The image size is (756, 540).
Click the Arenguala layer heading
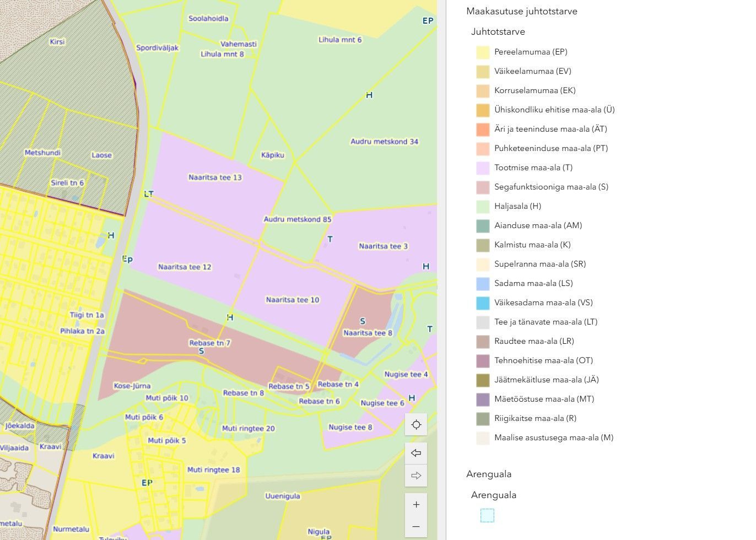[x=488, y=474]
